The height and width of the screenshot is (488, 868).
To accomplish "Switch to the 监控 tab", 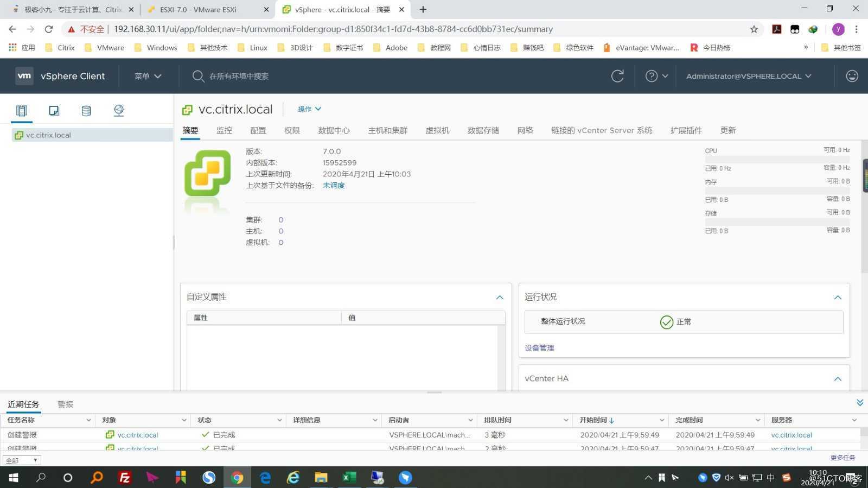I will 224,130.
